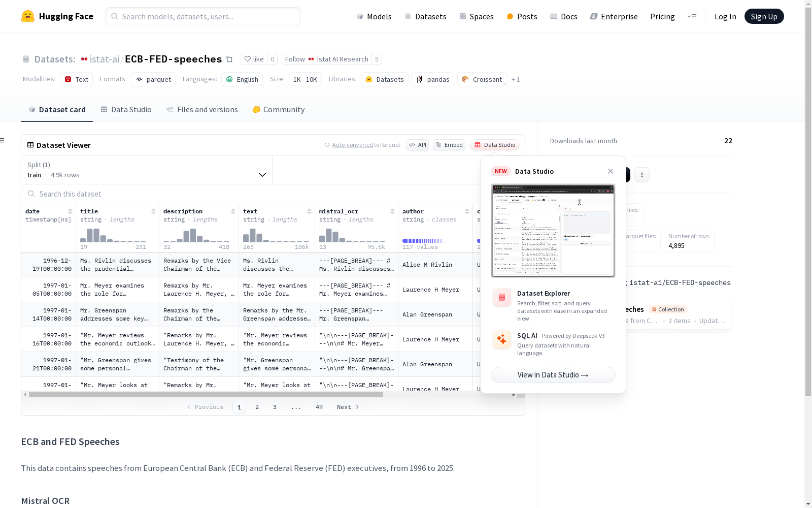Click the Collection tag

click(668, 309)
